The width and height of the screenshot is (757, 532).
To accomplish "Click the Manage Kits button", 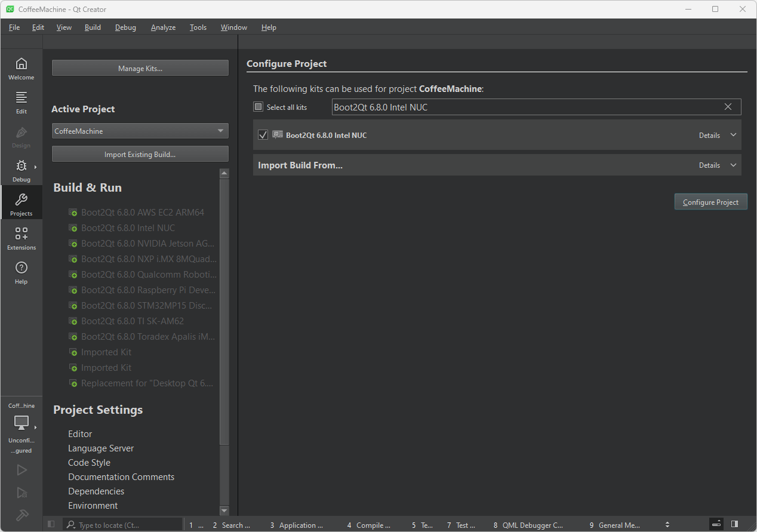I will [x=140, y=68].
